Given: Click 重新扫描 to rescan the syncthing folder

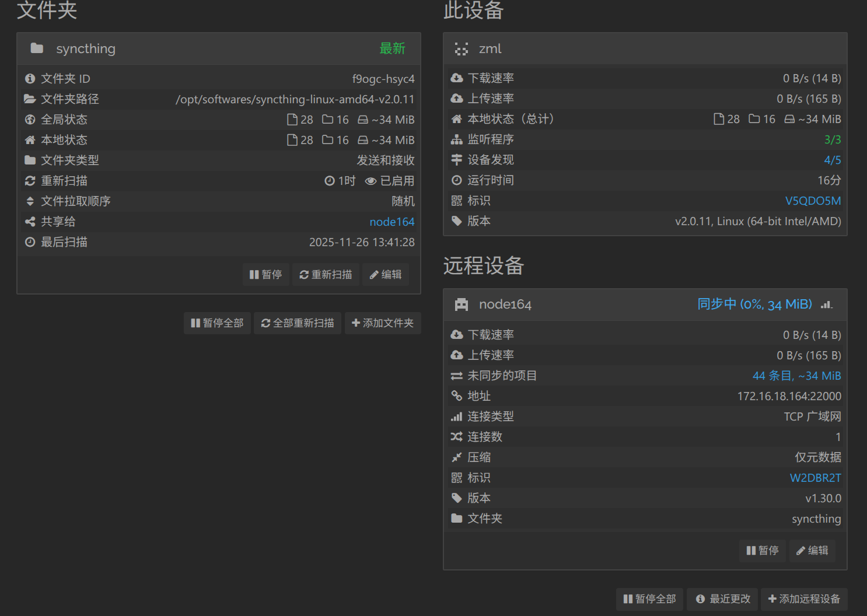Looking at the screenshot, I should pyautogui.click(x=326, y=274).
